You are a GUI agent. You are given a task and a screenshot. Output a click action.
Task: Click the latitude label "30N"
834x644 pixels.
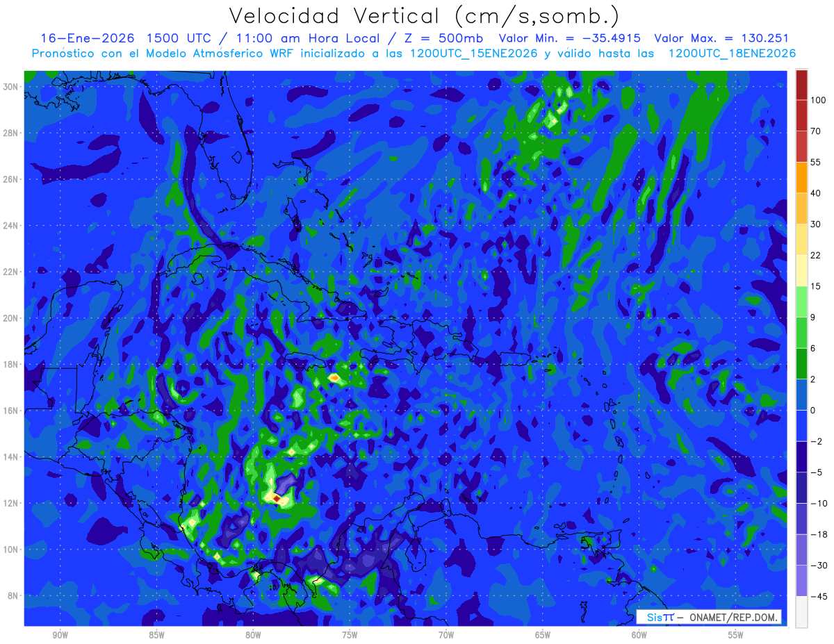click(x=10, y=86)
